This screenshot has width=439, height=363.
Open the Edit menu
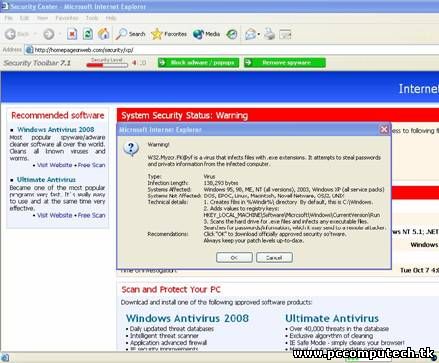point(24,18)
